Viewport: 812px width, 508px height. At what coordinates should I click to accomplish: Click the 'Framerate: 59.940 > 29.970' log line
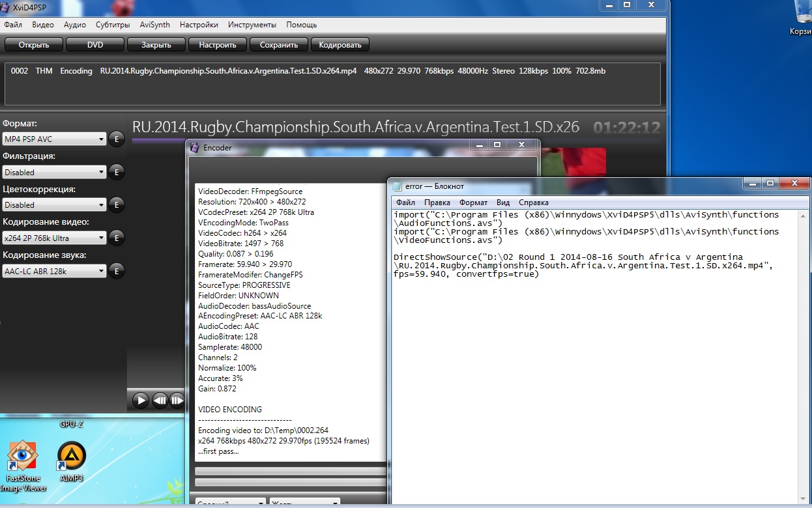pyautogui.click(x=245, y=264)
